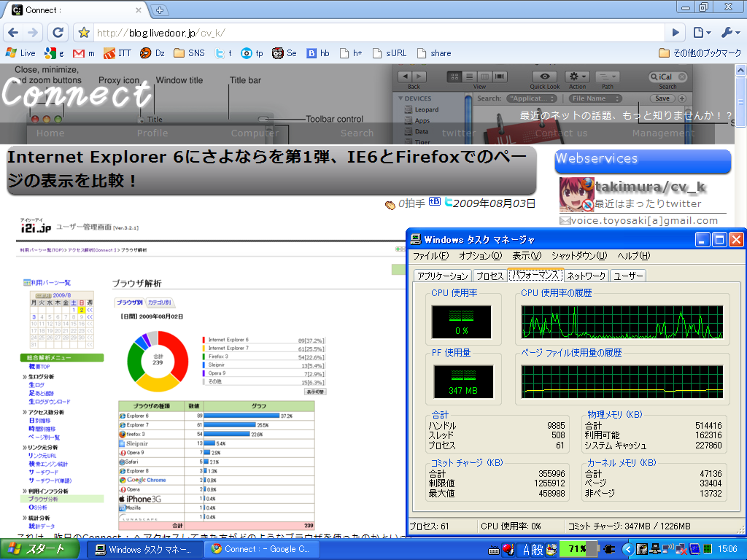Screen dimensions: 747x560
Task: Open the Live bookmark
Action: pos(21,52)
